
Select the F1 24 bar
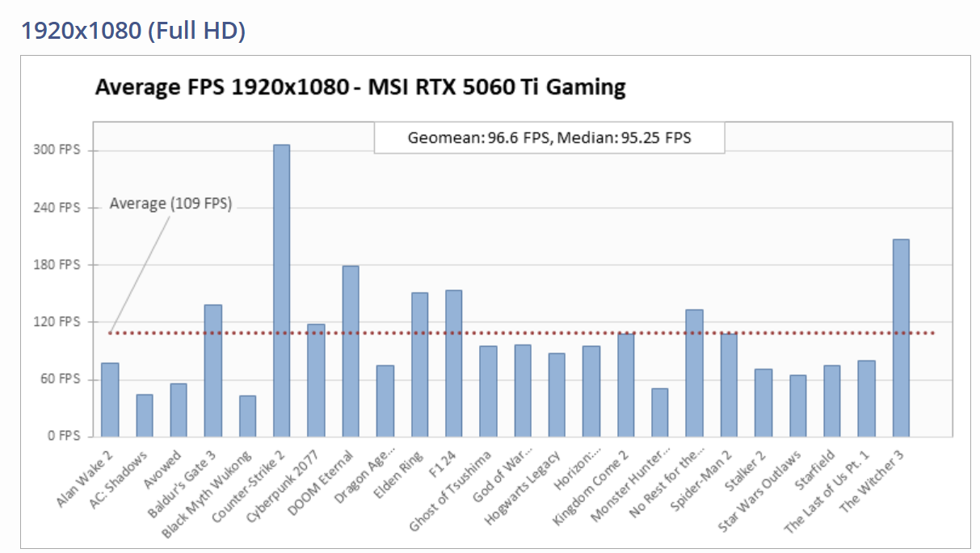(x=453, y=364)
